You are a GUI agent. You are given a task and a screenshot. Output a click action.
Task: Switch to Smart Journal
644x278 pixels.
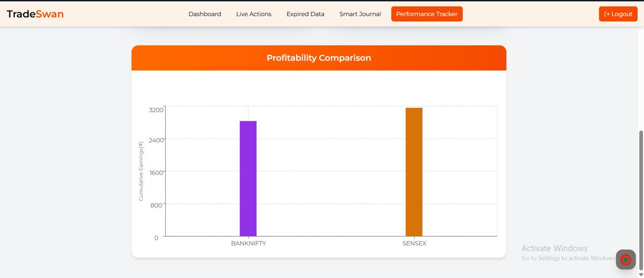click(360, 14)
